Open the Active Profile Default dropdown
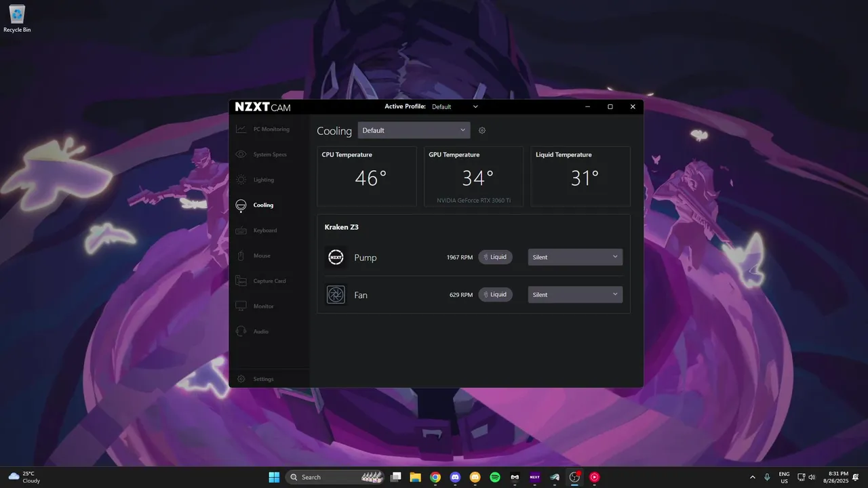868x488 pixels. 455,106
